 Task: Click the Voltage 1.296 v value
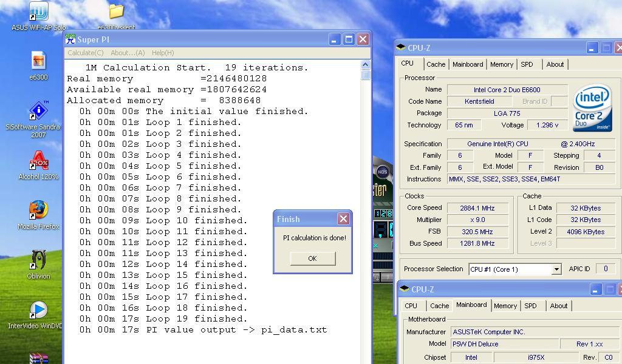(x=547, y=125)
